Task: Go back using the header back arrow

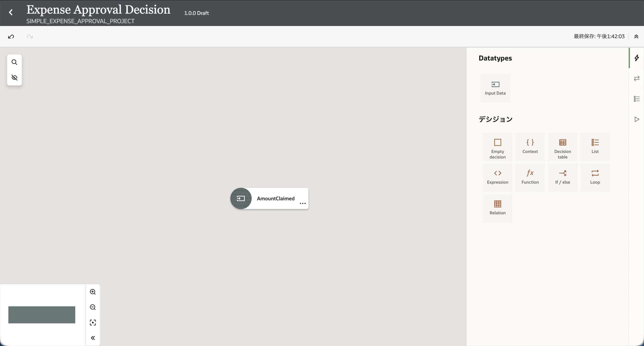Action: (x=11, y=12)
